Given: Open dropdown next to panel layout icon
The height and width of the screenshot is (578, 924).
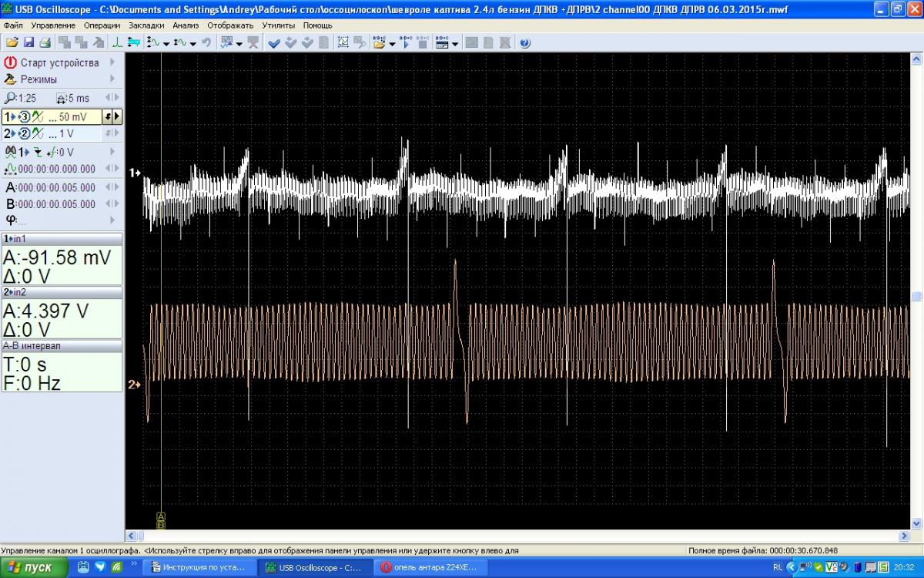Looking at the screenshot, I should point(455,43).
